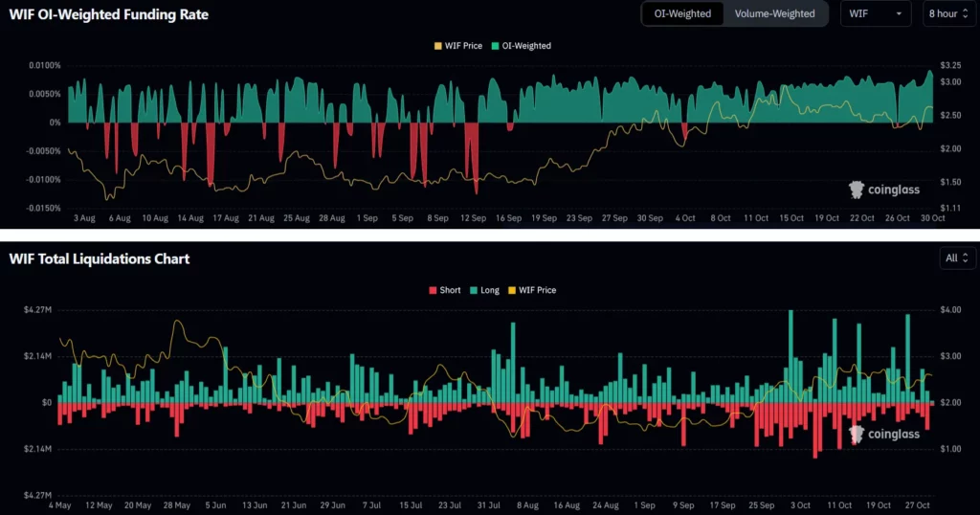980x515 pixels.
Task: Toggle Short legend in liquidations chart
Action: [x=445, y=290]
